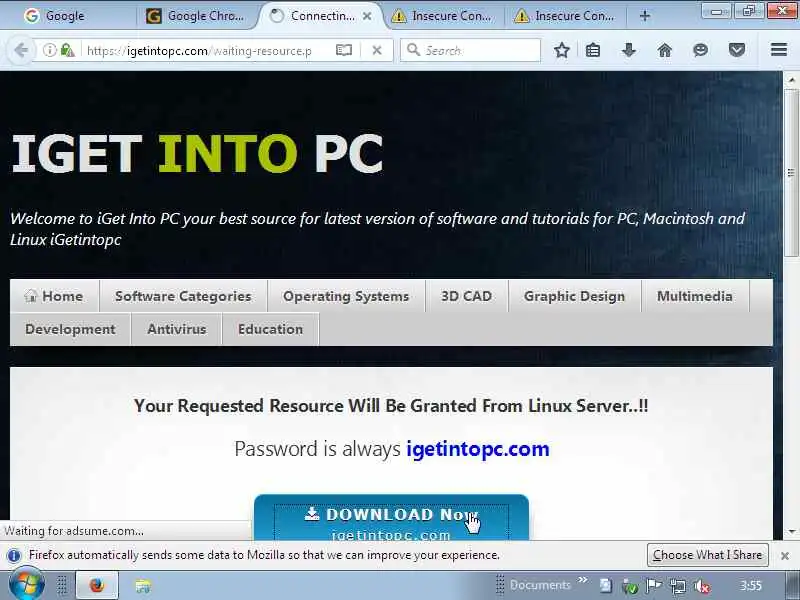The width and height of the screenshot is (800, 600).
Task: Open the network tray icon
Action: click(678, 586)
